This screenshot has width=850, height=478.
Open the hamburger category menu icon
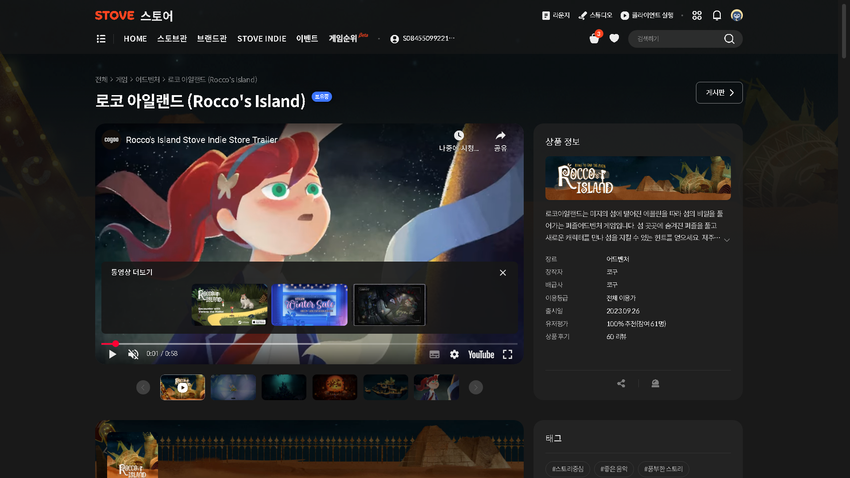101,38
